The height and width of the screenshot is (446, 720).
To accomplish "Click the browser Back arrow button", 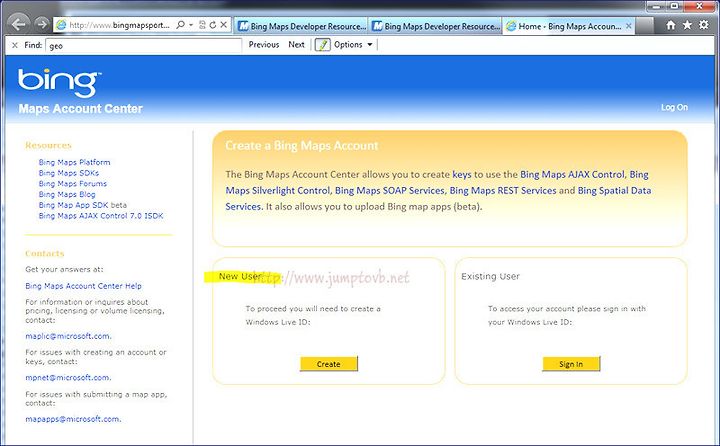I will tap(19, 23).
